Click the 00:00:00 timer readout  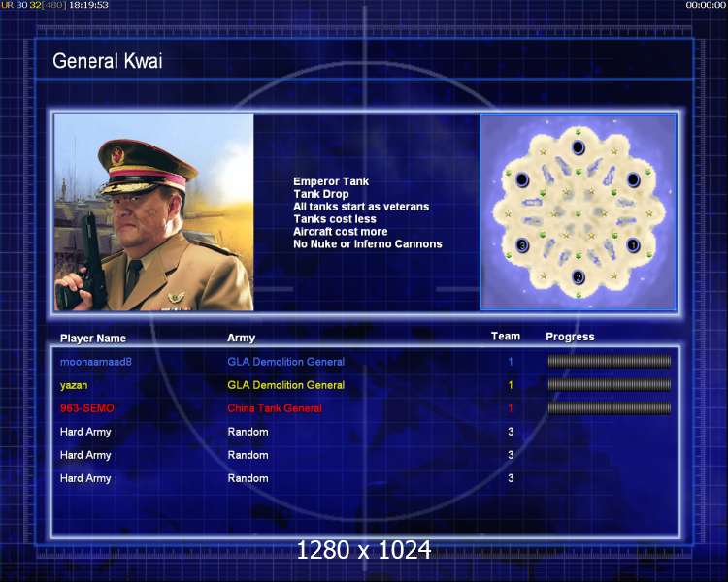click(706, 5)
